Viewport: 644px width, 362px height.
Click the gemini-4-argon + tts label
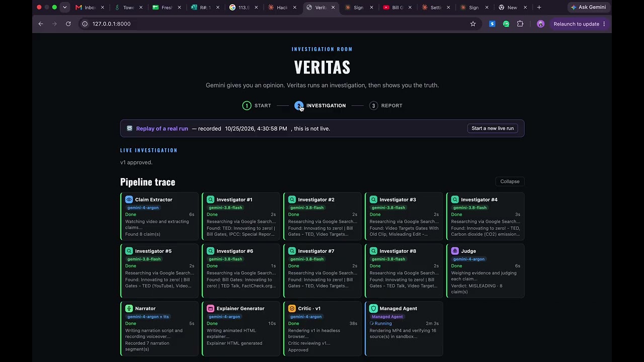coord(148,317)
